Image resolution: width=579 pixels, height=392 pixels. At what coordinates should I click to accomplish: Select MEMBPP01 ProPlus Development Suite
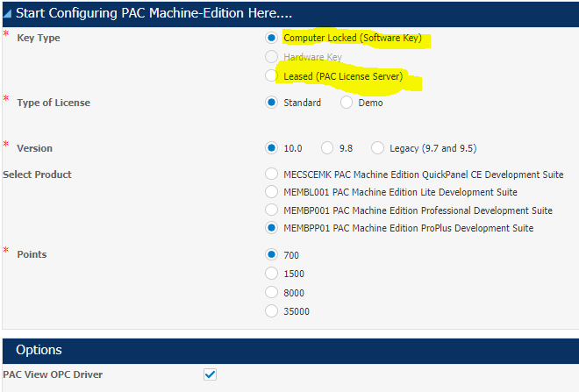coord(271,228)
